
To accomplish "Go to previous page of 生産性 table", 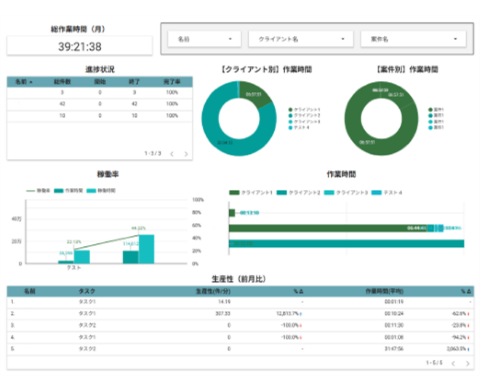I will click(x=453, y=363).
